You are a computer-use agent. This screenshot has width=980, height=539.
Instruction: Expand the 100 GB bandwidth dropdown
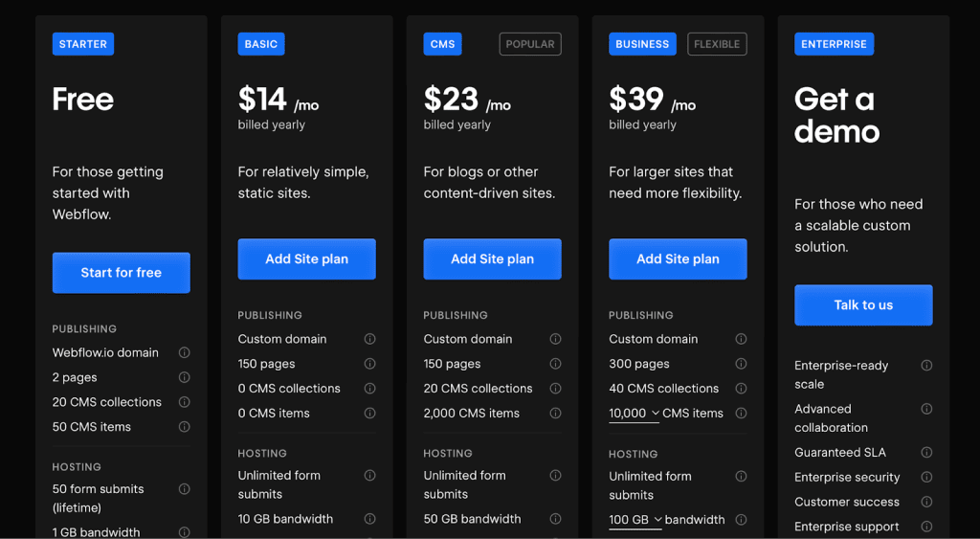point(635,520)
